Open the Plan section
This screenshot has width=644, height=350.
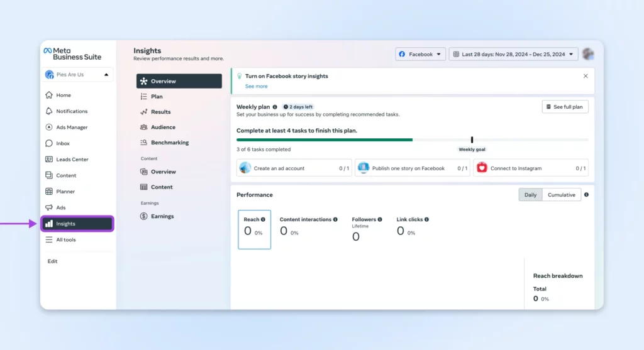click(179, 96)
